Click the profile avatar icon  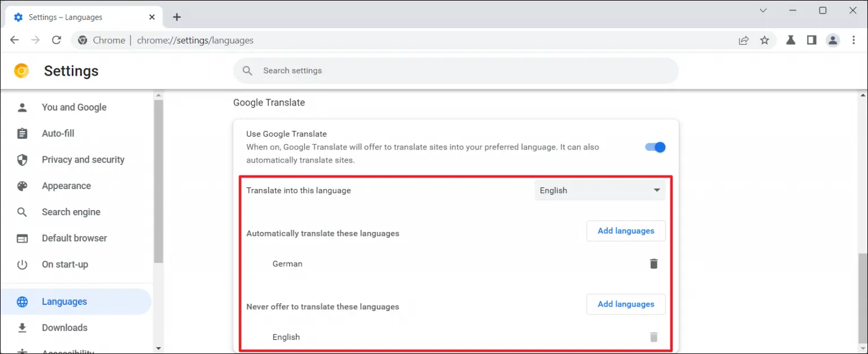point(832,40)
